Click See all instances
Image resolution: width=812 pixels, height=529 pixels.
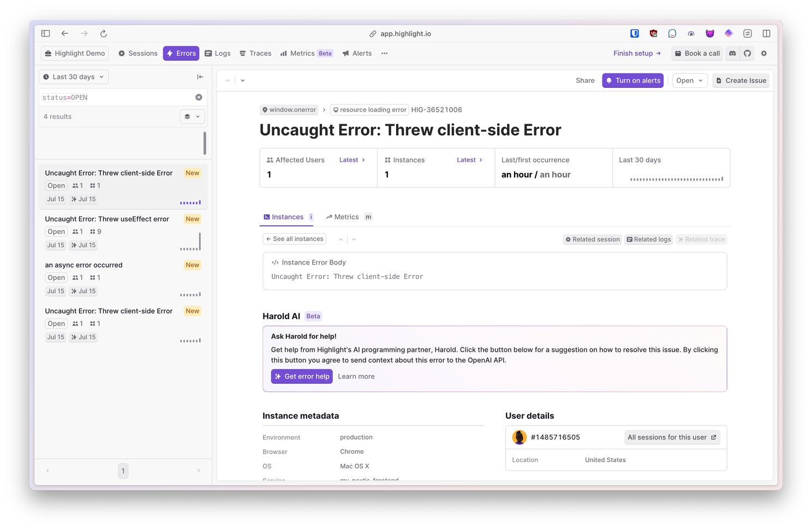pos(295,239)
